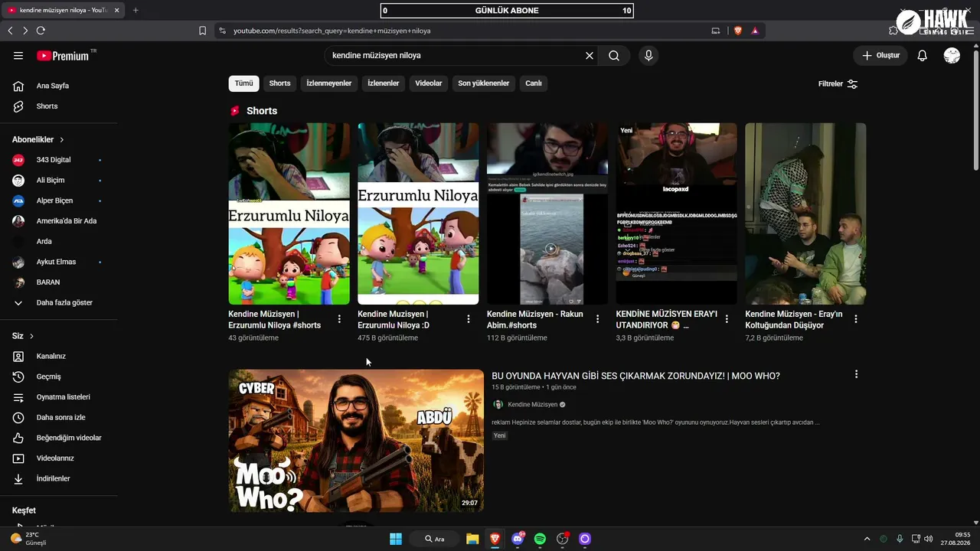Play the 'Rakun Abim' short thumbnail
Screen dimensions: 980x551
547,214
